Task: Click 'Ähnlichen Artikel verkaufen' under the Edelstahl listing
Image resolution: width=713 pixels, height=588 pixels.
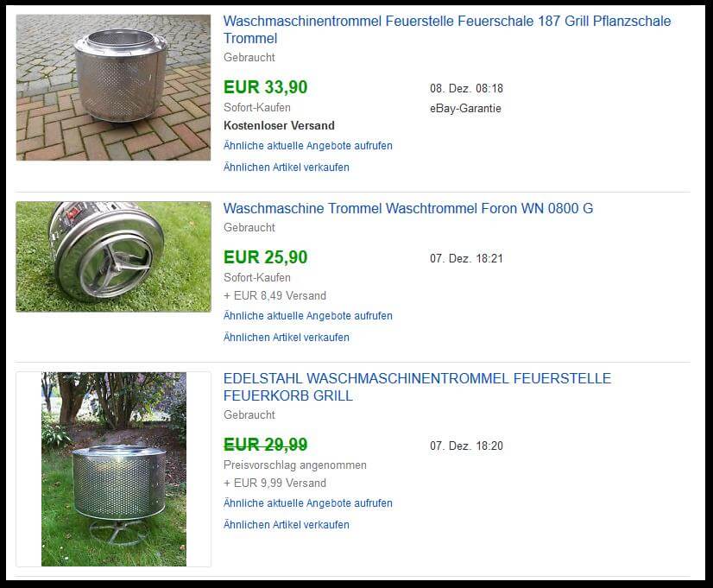Action: point(286,524)
